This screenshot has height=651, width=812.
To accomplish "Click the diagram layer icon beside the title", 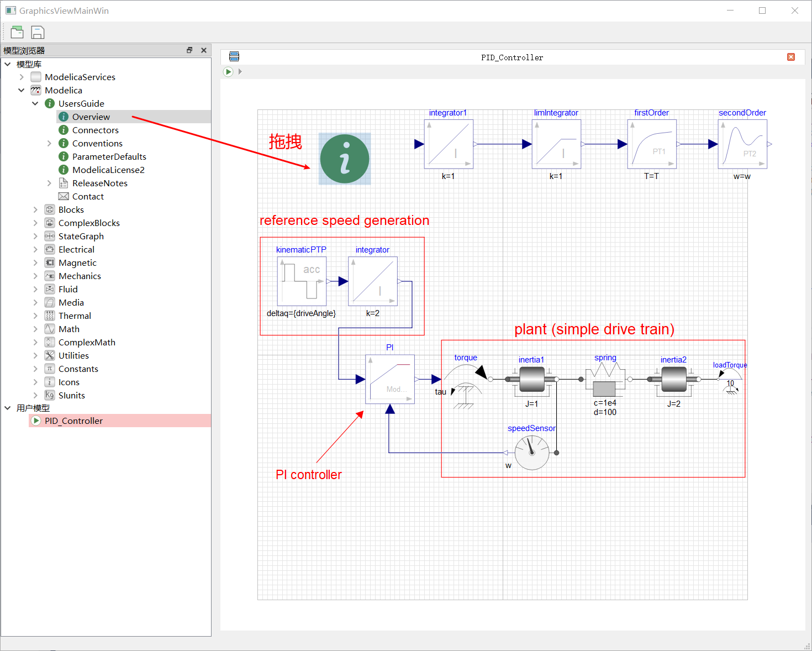I will (234, 56).
